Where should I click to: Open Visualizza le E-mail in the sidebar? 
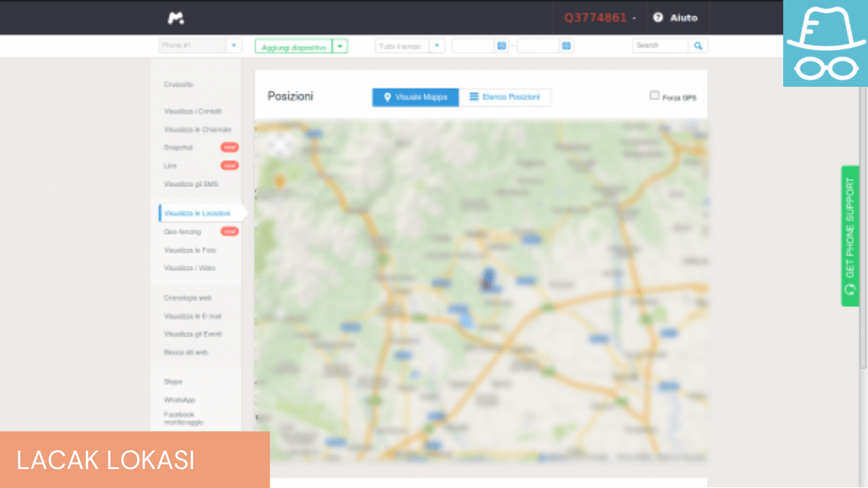193,316
